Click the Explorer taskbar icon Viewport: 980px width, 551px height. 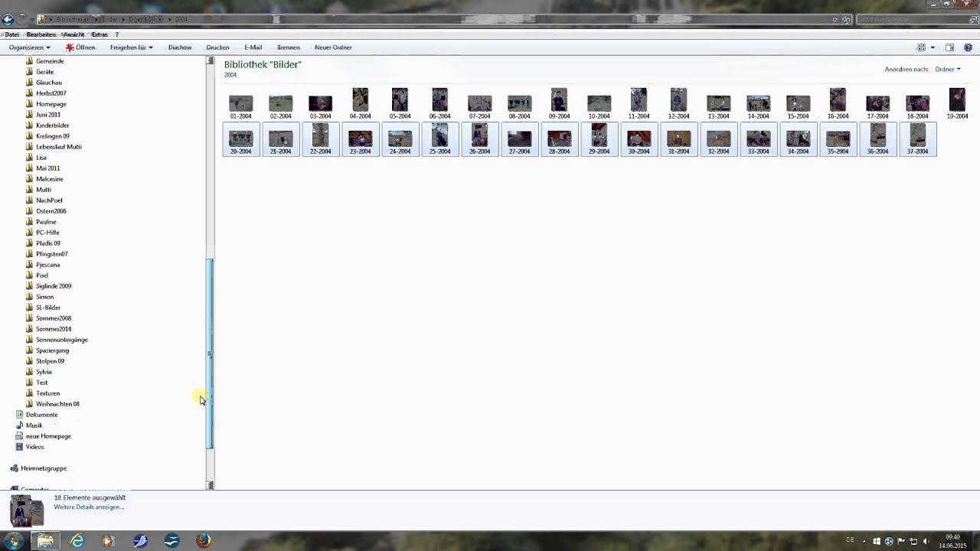tap(45, 541)
